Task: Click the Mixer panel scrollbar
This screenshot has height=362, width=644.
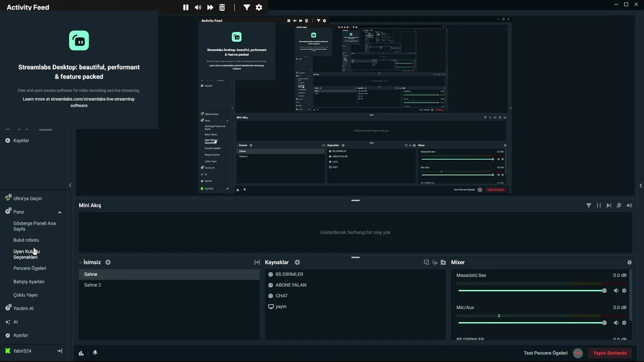Action: (x=630, y=294)
